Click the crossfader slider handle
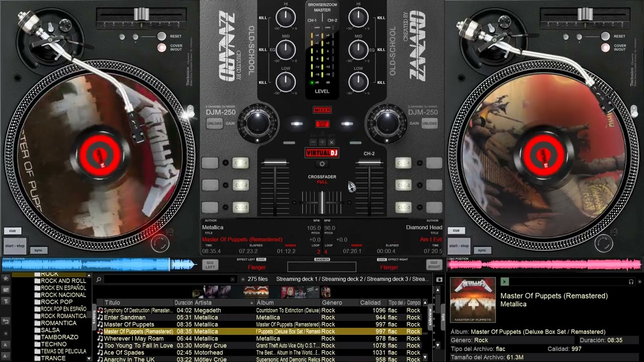 click(x=322, y=202)
